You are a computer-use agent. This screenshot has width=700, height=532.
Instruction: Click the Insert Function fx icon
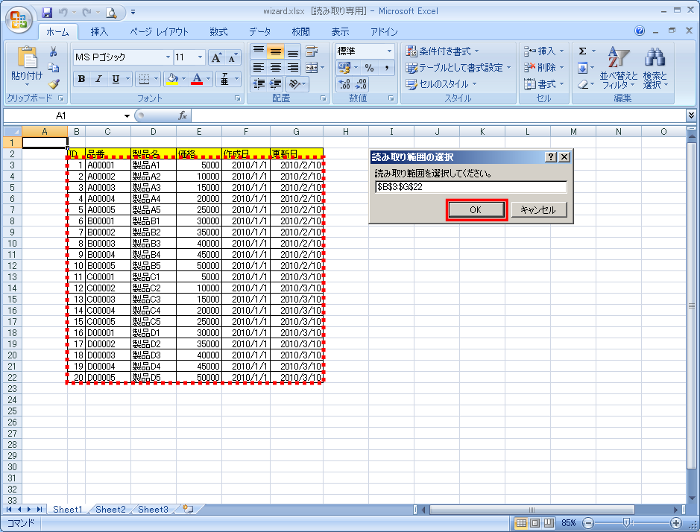182,116
